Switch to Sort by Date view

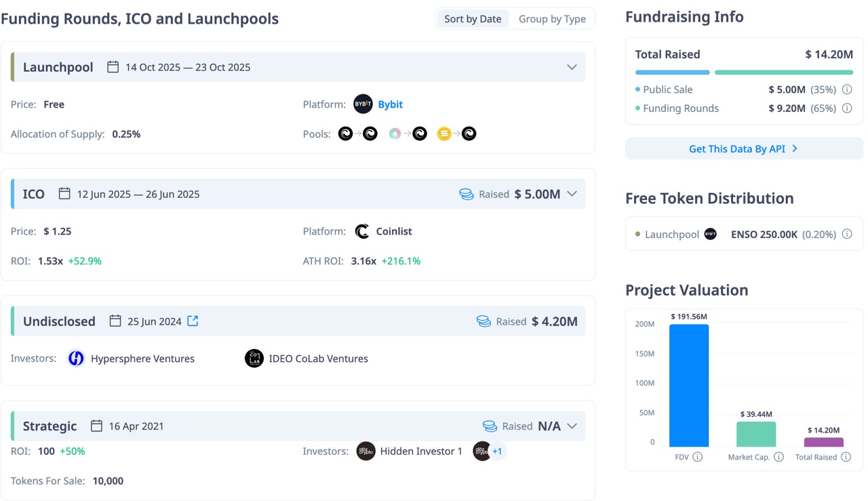tap(473, 19)
